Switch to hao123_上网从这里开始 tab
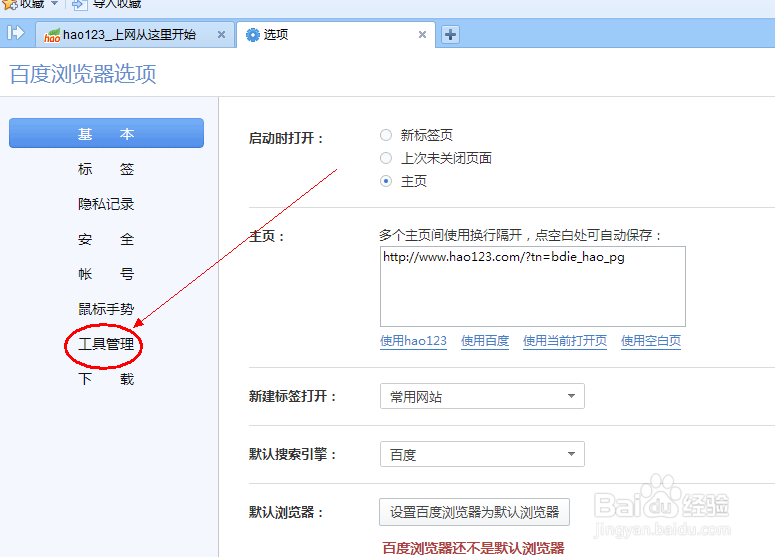This screenshot has height=557, width=775. point(134,35)
